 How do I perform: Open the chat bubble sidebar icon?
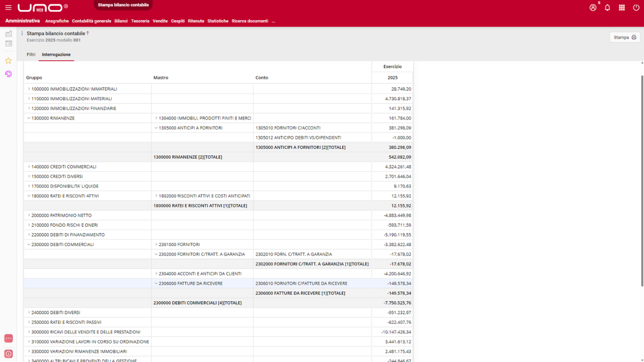[x=9, y=338]
